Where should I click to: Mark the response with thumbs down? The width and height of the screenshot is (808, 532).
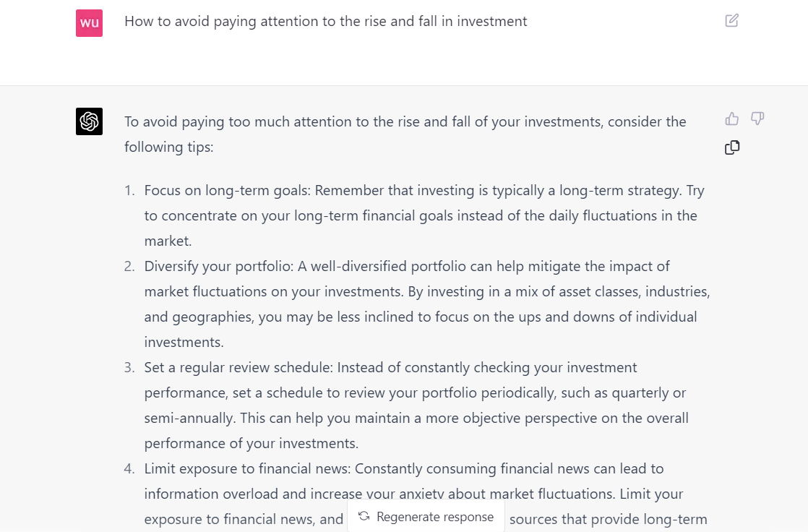pyautogui.click(x=757, y=119)
